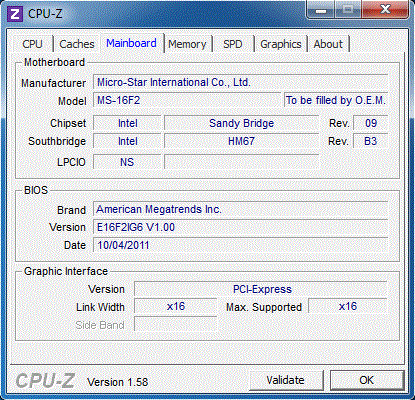Click the Manufacturer label

(53, 83)
